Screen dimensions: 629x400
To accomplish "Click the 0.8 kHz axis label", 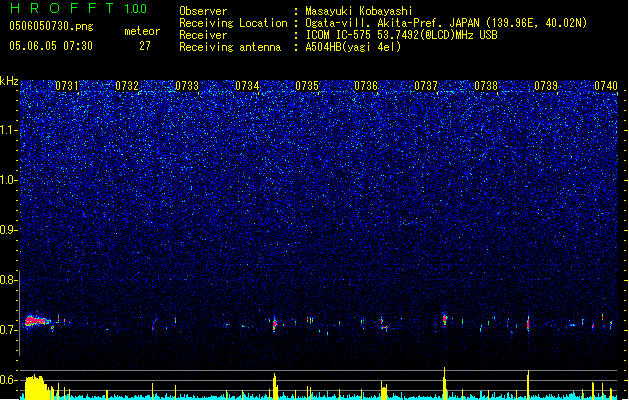I will [8, 280].
